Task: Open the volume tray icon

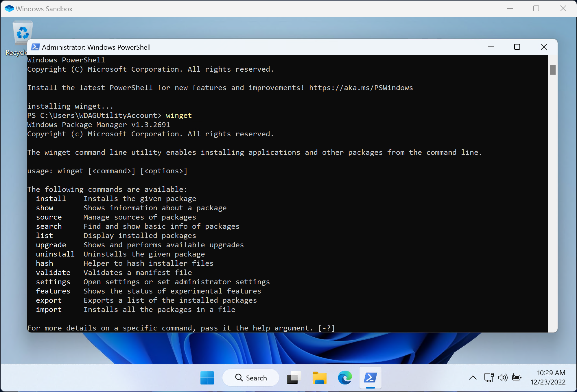Action: (x=503, y=378)
